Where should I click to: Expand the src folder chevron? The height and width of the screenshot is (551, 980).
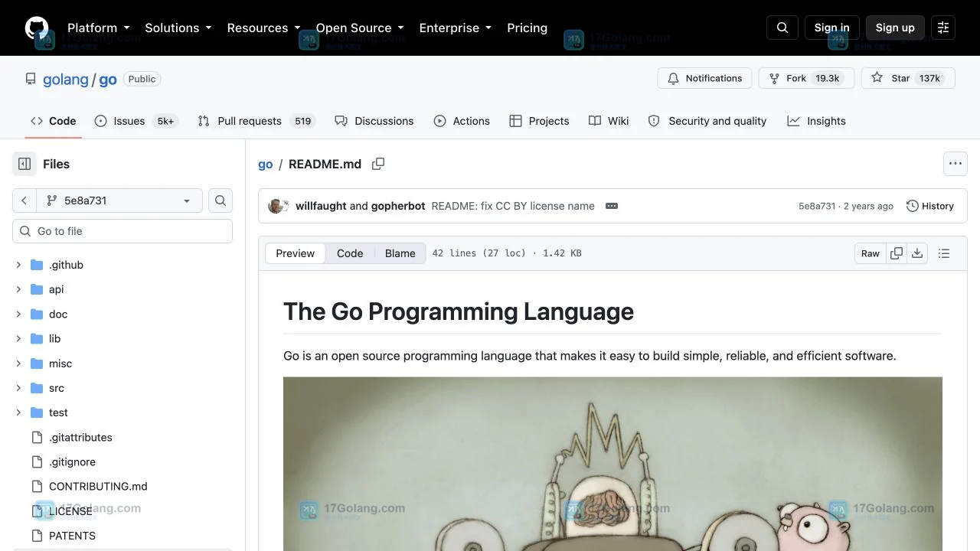(x=18, y=388)
